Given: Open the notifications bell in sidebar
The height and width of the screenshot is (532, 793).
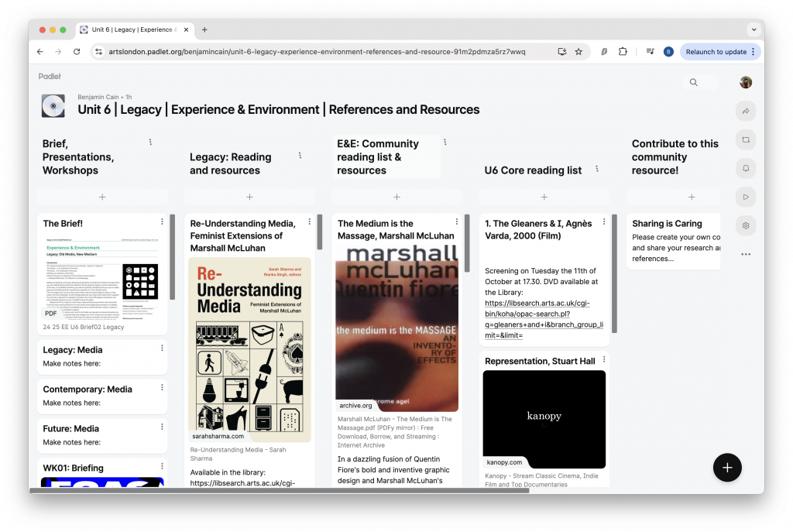Looking at the screenshot, I should pyautogui.click(x=746, y=168).
